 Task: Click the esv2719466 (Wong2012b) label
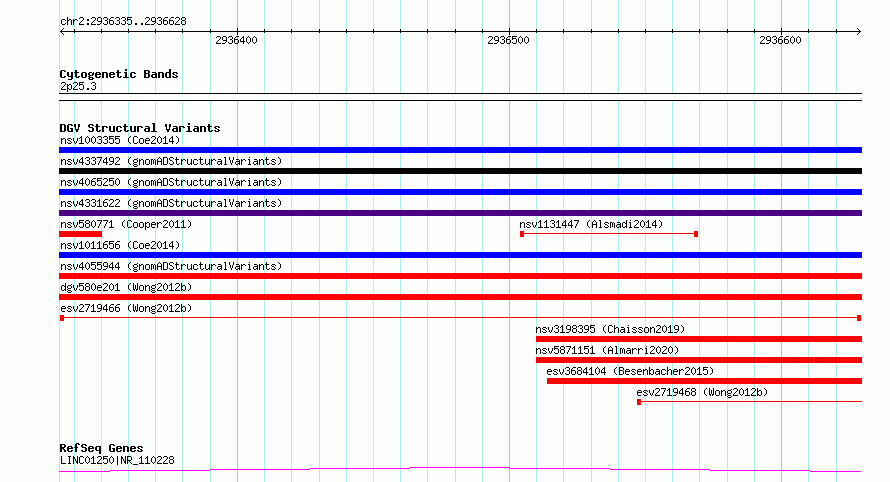(x=126, y=308)
